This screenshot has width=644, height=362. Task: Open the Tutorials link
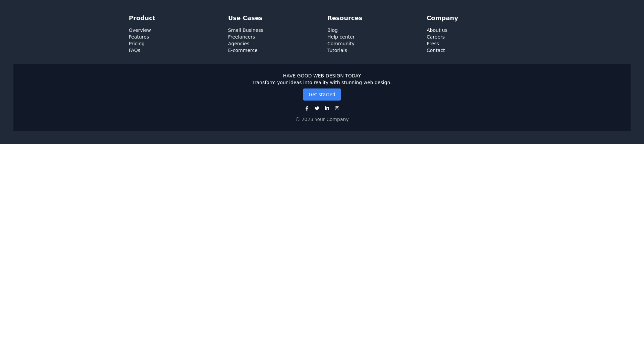pos(337,50)
